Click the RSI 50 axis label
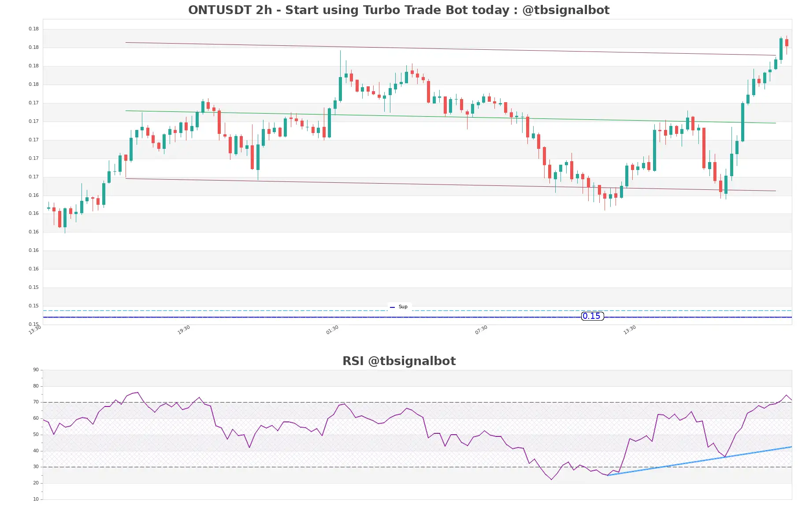Screen dimensions: 798x532 (x=36, y=434)
